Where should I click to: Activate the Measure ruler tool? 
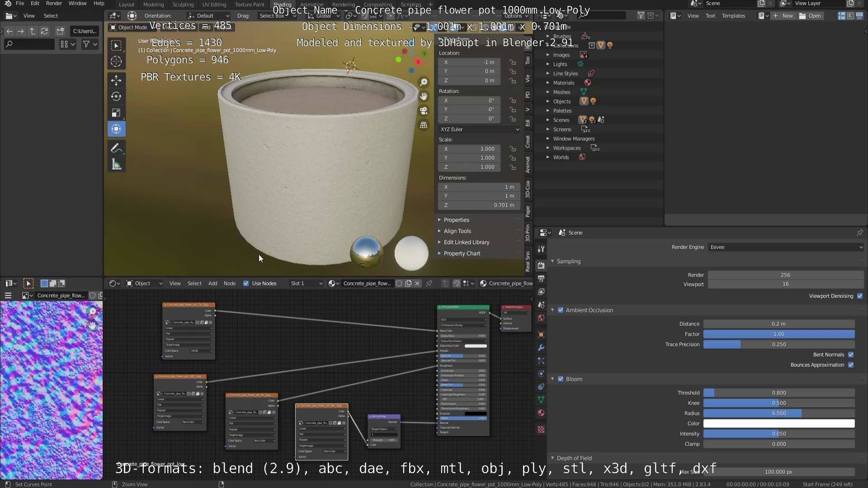pos(116,164)
